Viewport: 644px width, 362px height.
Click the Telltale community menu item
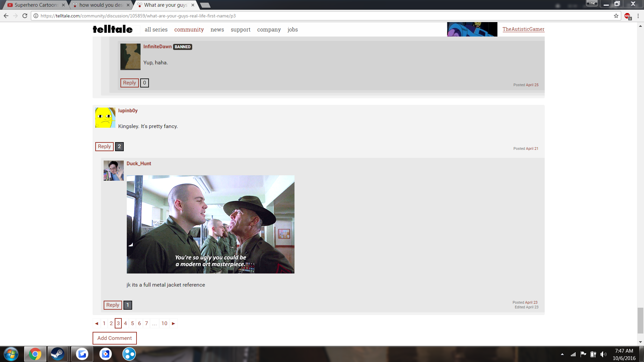(189, 29)
